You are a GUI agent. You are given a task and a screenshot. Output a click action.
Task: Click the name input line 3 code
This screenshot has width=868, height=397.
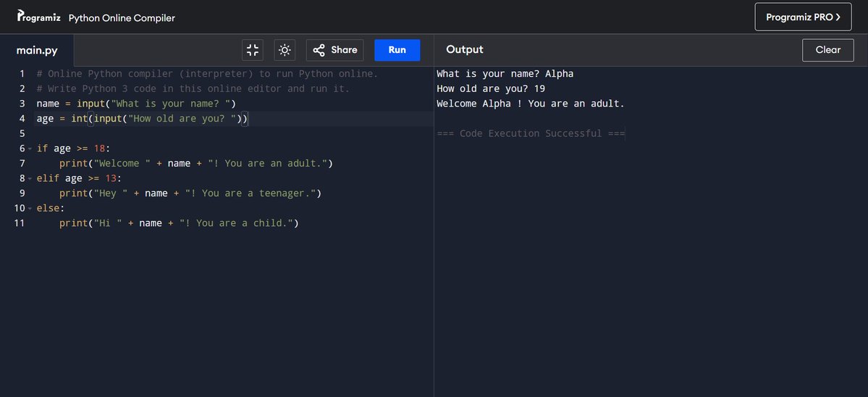tap(136, 104)
